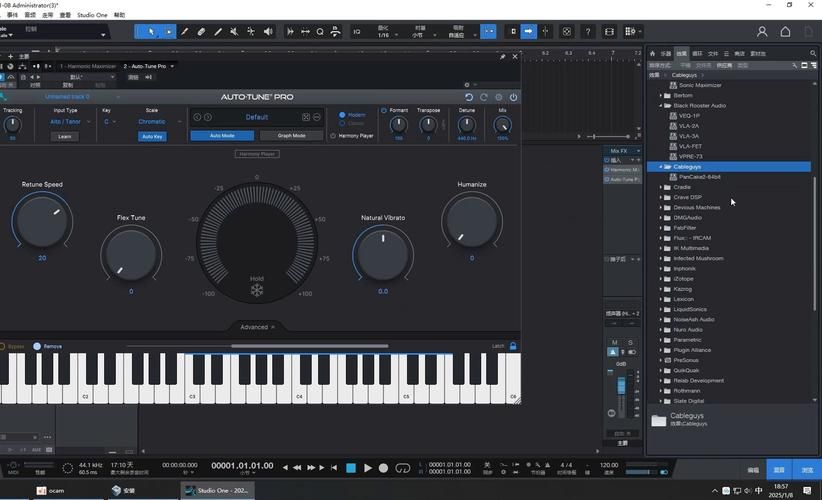Open the browser search magnifier
This screenshot has width=822, height=500.
click(x=813, y=53)
